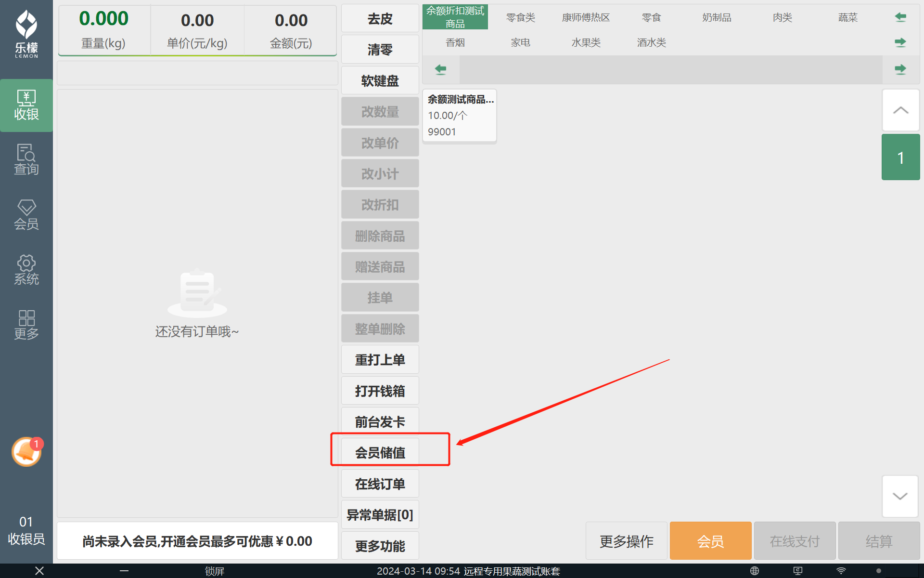Image resolution: width=924 pixels, height=578 pixels.
Task: Click the 改折扣 button
Action: pos(380,205)
